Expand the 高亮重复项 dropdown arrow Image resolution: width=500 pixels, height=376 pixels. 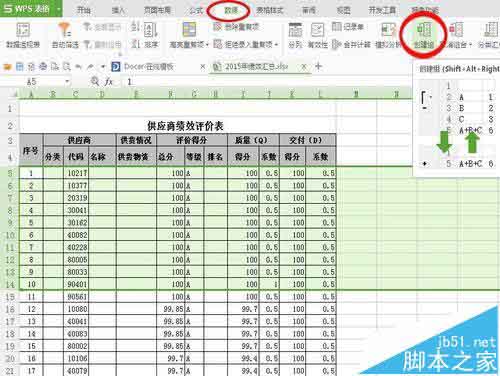coord(207,44)
